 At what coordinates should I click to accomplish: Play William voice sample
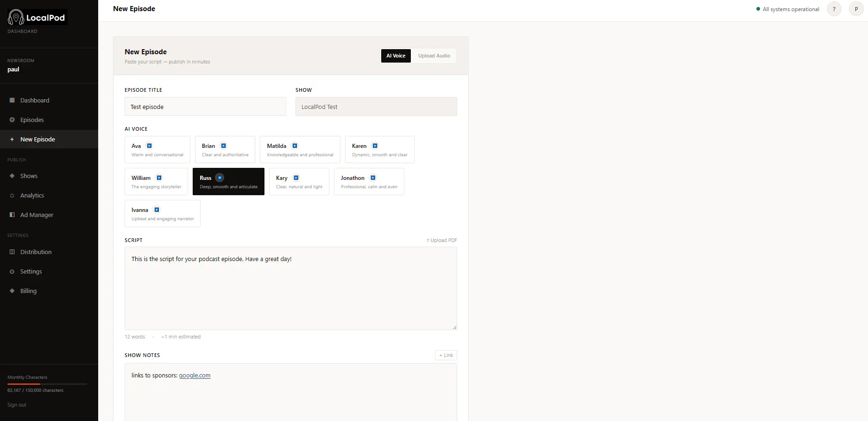pos(159,178)
